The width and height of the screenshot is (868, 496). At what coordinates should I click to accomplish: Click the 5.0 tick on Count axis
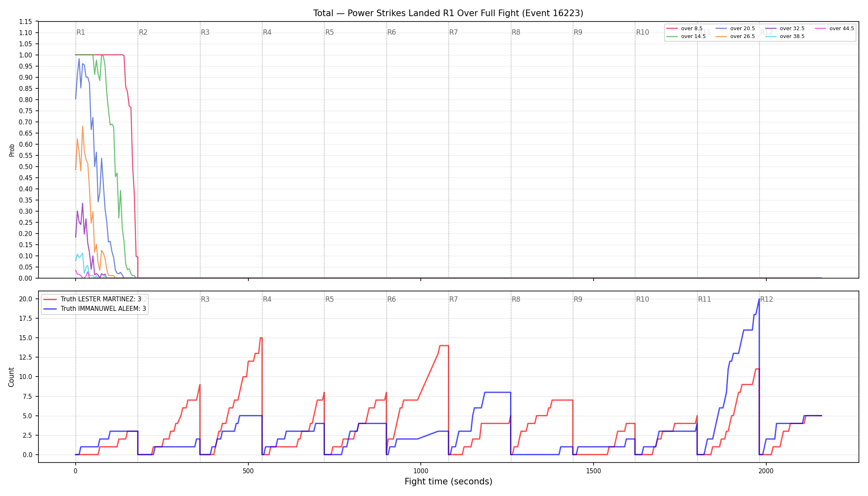point(27,416)
